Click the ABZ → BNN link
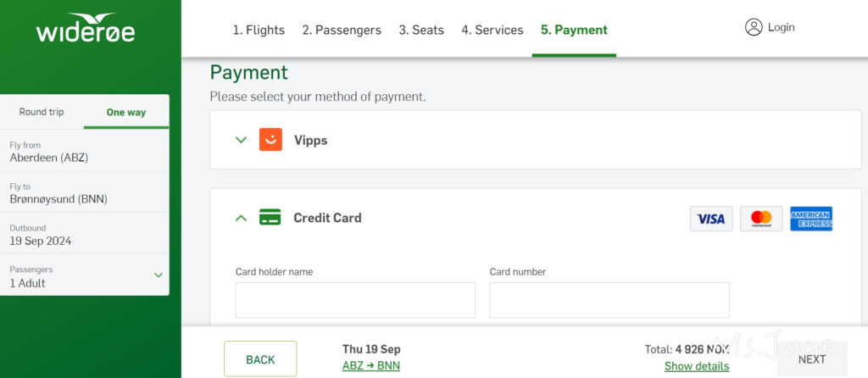 click(x=370, y=366)
